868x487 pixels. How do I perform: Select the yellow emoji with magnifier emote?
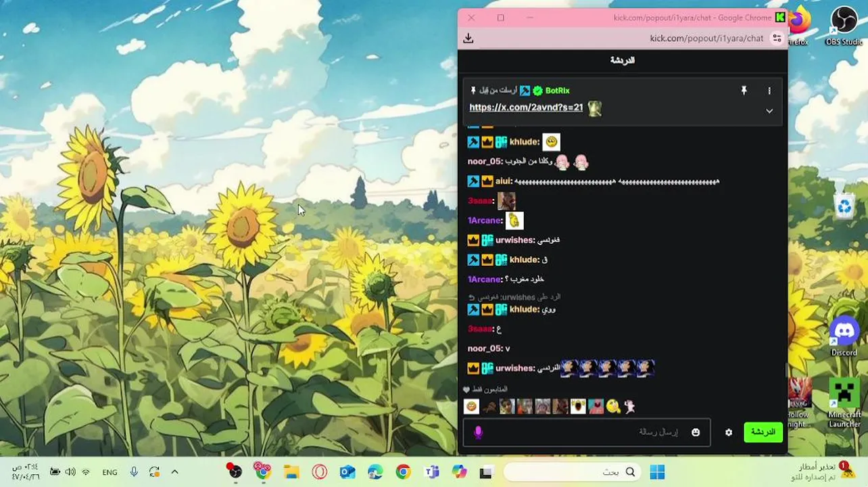[613, 407]
